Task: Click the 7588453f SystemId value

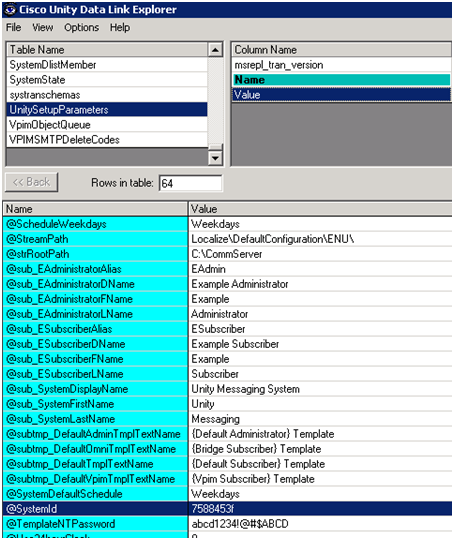Action: coord(320,509)
